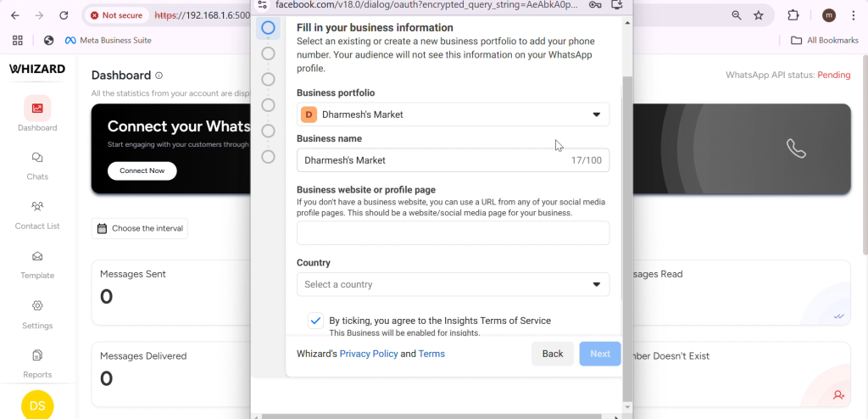Reload the browser page
This screenshot has height=419, width=868.
click(64, 15)
